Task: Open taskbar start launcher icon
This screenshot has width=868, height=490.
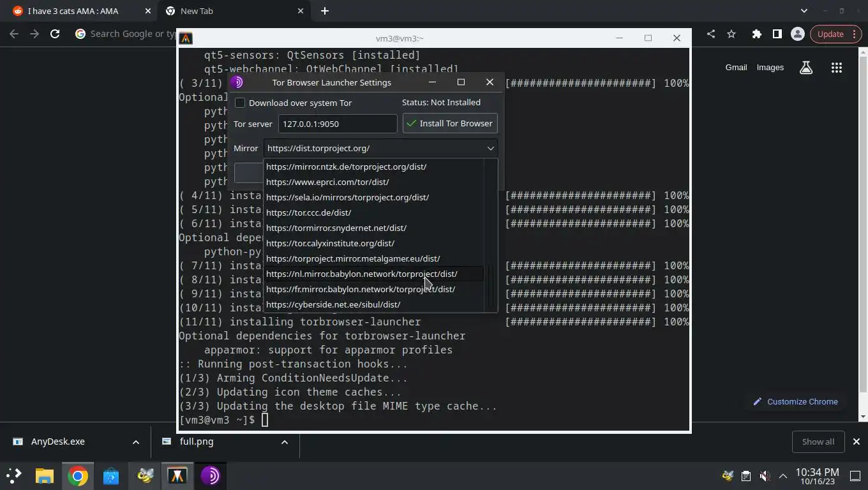Action: coord(13,475)
